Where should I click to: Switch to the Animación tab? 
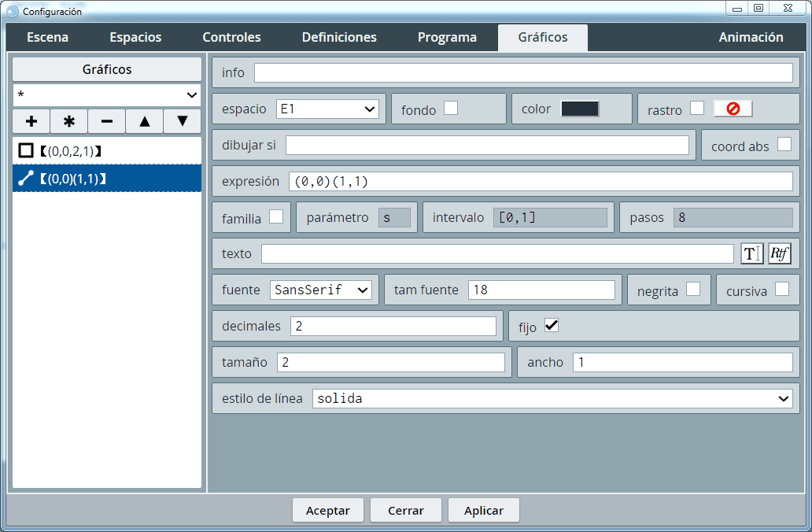click(751, 37)
